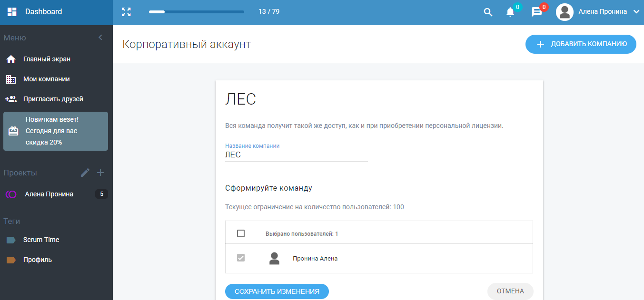Viewport: 644px width, 300px height.
Task: Click the ЛЕС company heading
Action: (x=240, y=100)
